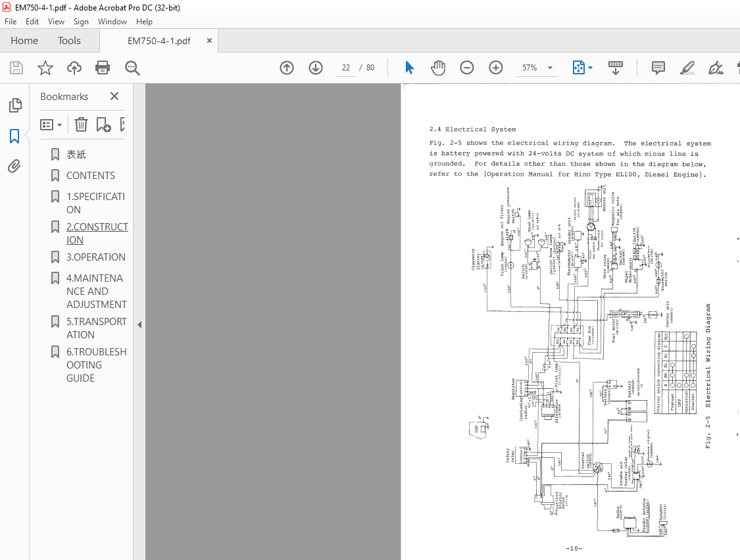The image size is (740, 560).
Task: Open the page thumbnails panel
Action: tap(14, 105)
